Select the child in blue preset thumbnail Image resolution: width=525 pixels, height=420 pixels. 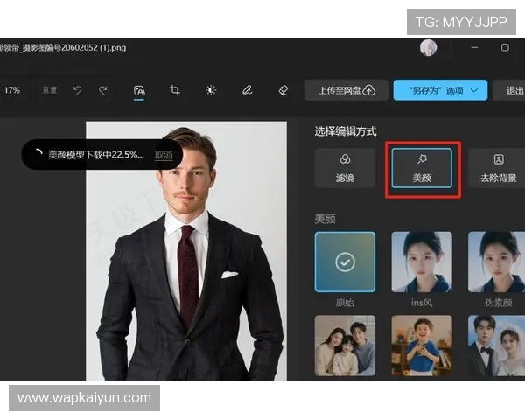(x=422, y=346)
